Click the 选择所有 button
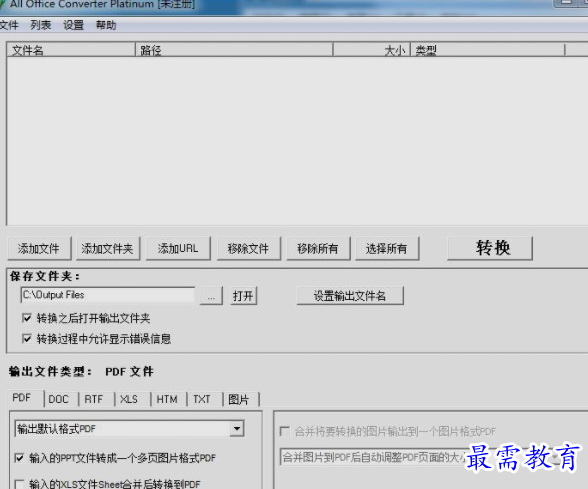The width and height of the screenshot is (588, 489). tap(387, 248)
